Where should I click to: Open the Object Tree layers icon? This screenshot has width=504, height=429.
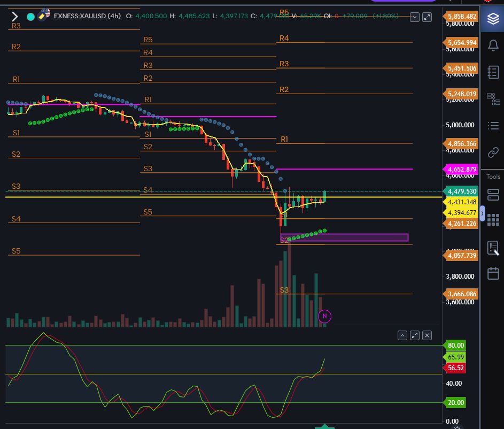click(493, 19)
